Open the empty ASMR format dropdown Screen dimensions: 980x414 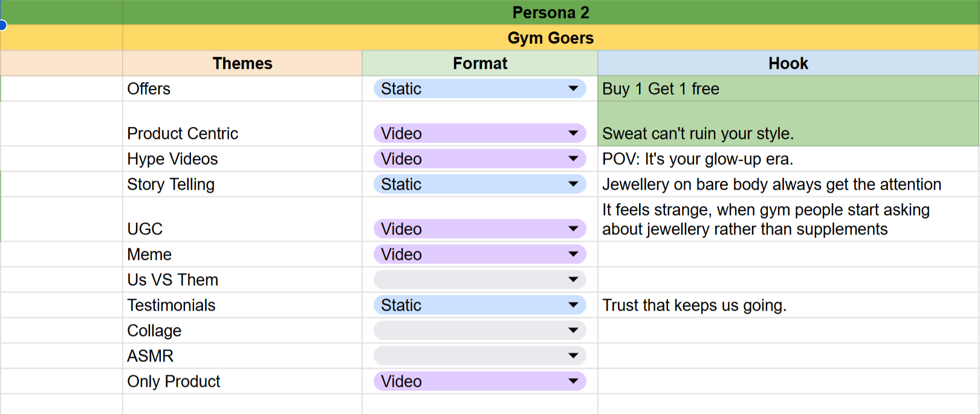point(573,356)
